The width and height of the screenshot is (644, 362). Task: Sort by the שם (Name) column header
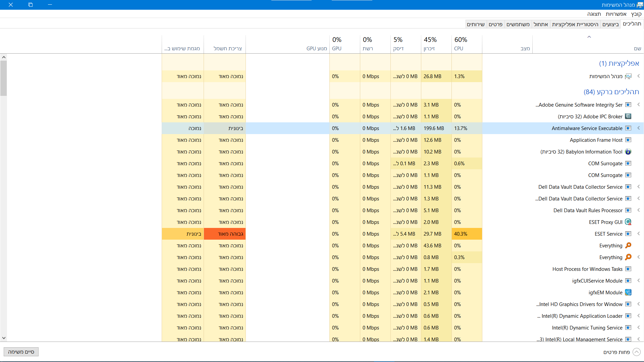(x=588, y=44)
